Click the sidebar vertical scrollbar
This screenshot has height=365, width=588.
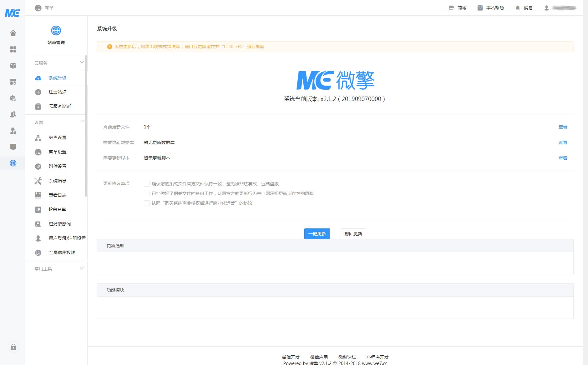pyautogui.click(x=86, y=126)
